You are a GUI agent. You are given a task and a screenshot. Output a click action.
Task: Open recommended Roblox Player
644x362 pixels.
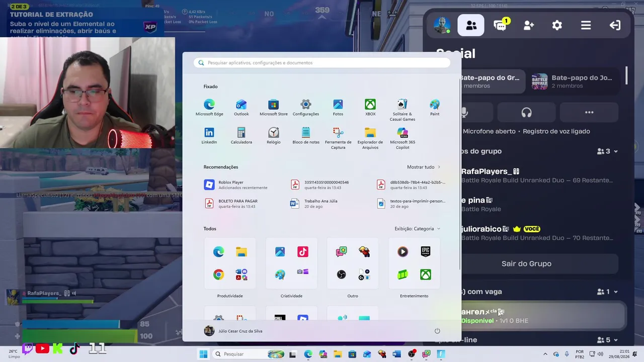236,185
